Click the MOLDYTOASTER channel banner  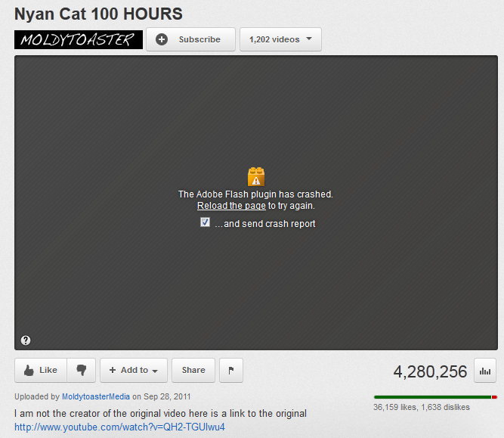[79, 39]
